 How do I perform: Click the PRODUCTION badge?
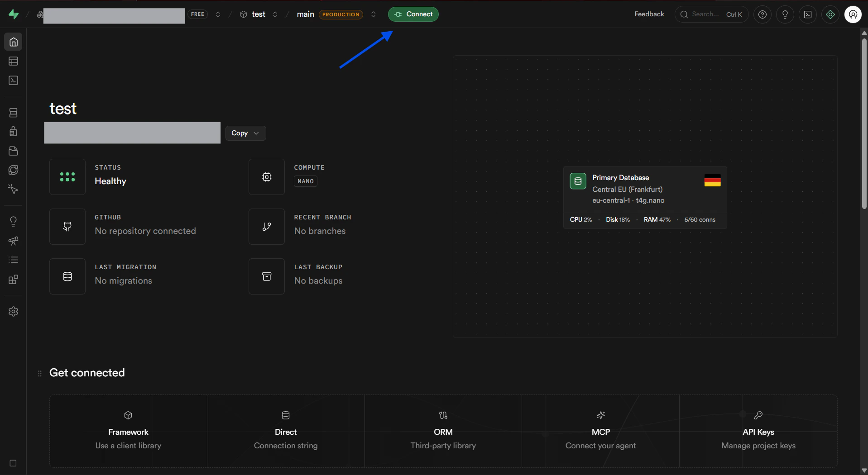341,14
